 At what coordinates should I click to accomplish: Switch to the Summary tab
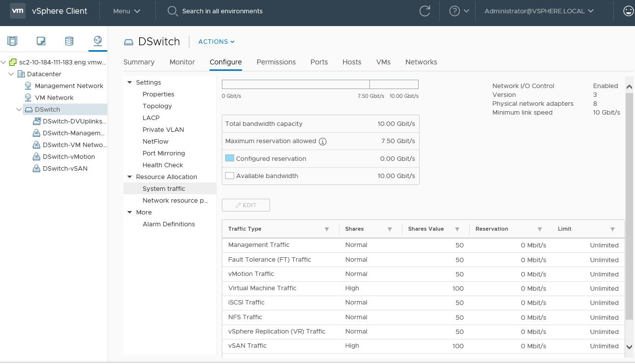pyautogui.click(x=139, y=62)
